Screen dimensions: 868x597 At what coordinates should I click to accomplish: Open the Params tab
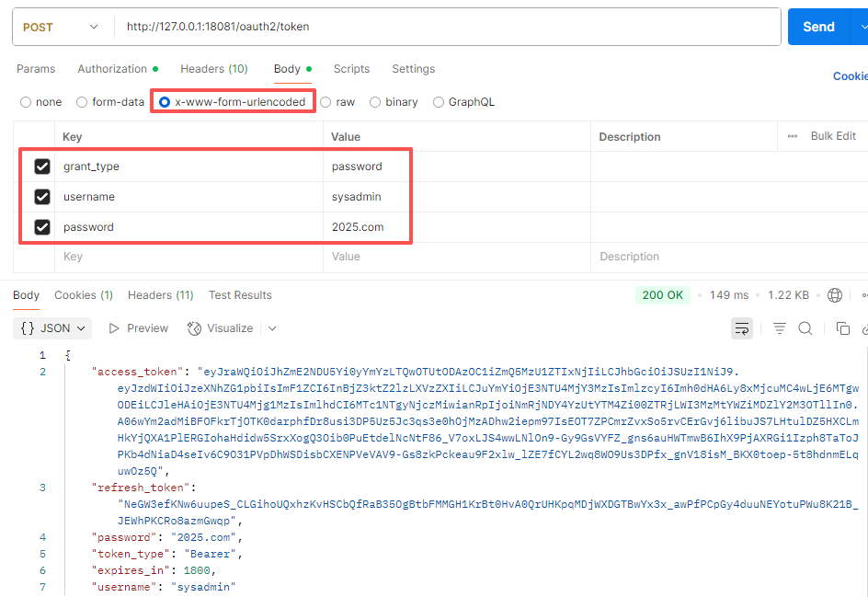(x=36, y=69)
